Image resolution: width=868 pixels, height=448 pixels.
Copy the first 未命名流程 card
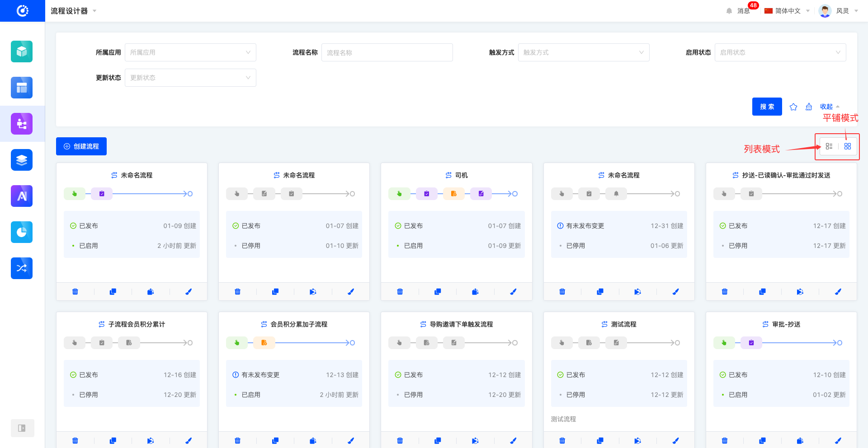[x=113, y=292]
